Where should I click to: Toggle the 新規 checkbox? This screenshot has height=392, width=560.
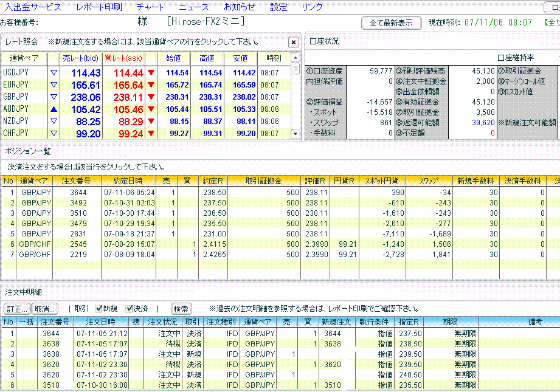[x=99, y=309]
